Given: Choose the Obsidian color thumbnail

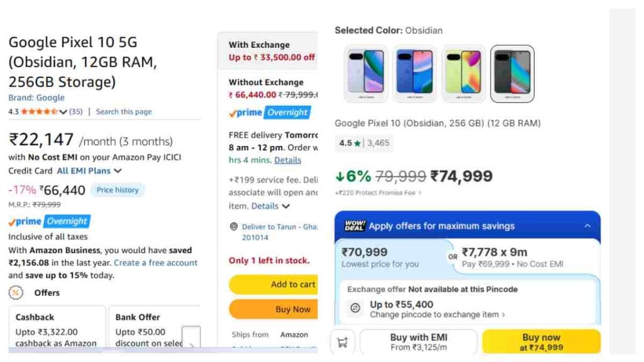Looking at the screenshot, I should click(512, 74).
